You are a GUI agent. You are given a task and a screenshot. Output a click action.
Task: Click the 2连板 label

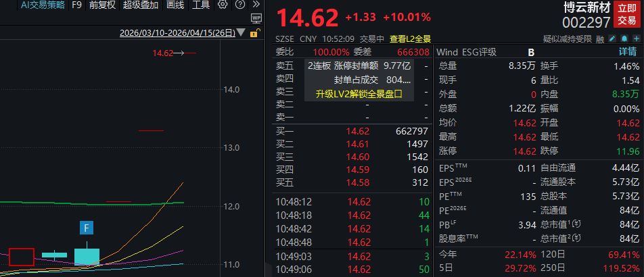[319, 66]
